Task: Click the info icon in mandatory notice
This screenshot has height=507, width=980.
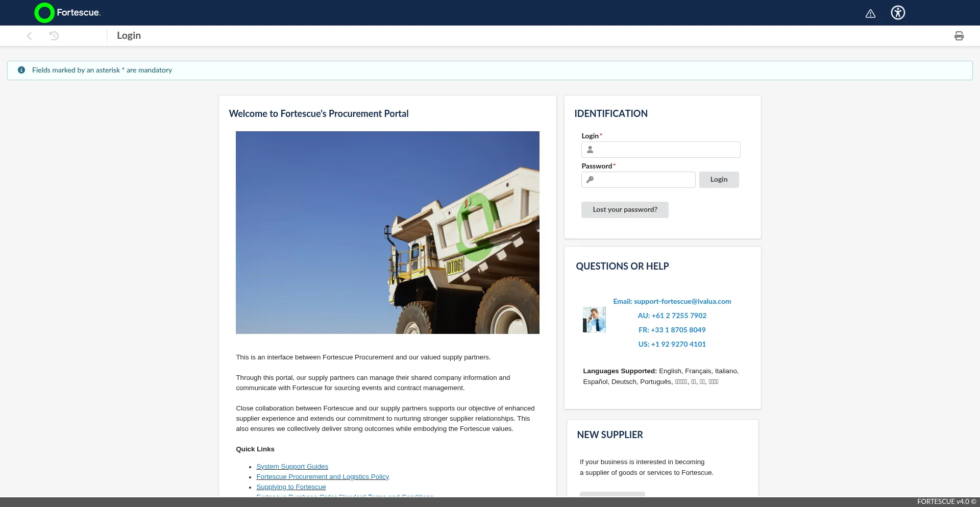Action: tap(21, 70)
